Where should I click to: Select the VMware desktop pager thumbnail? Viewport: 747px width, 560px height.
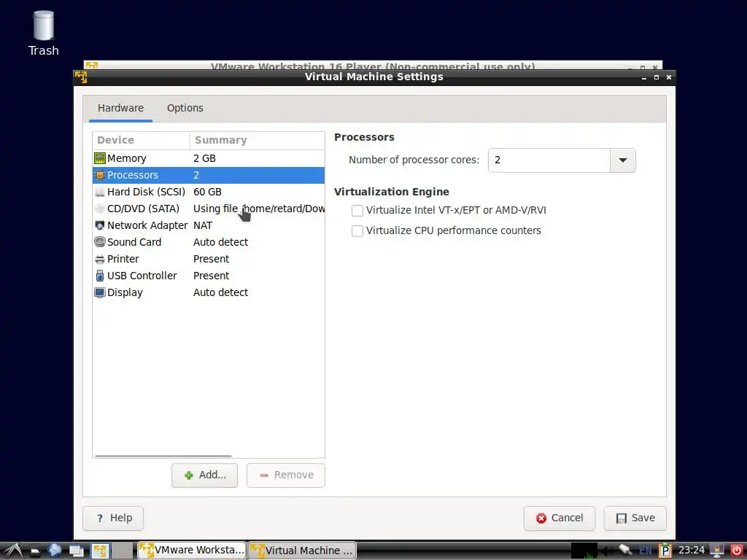pos(100,551)
